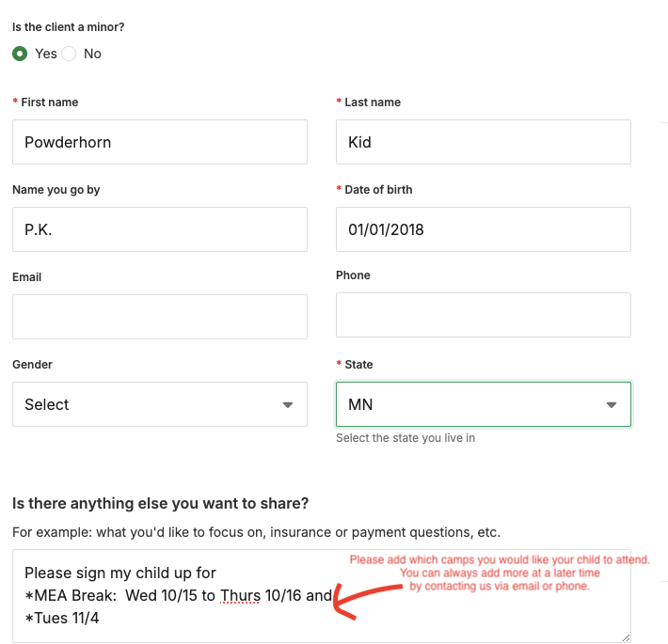Click the Date of birth field
Screen dimensions: 668x644
coord(483,229)
